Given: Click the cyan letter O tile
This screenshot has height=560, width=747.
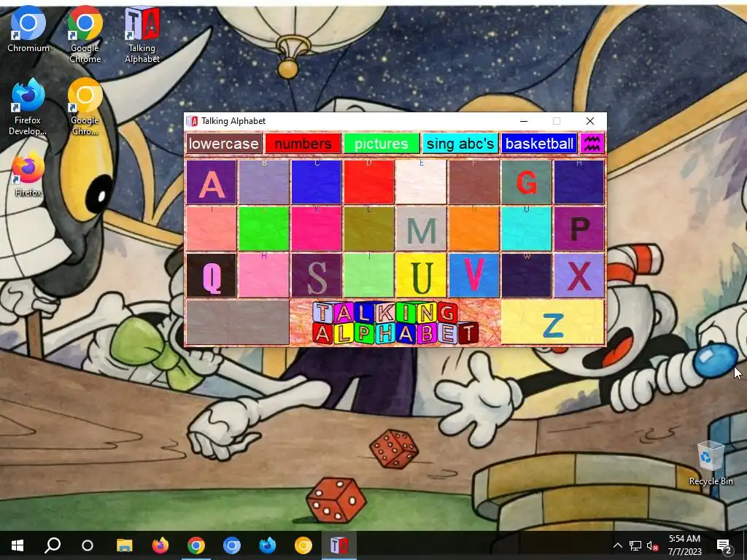Looking at the screenshot, I should point(527,228).
